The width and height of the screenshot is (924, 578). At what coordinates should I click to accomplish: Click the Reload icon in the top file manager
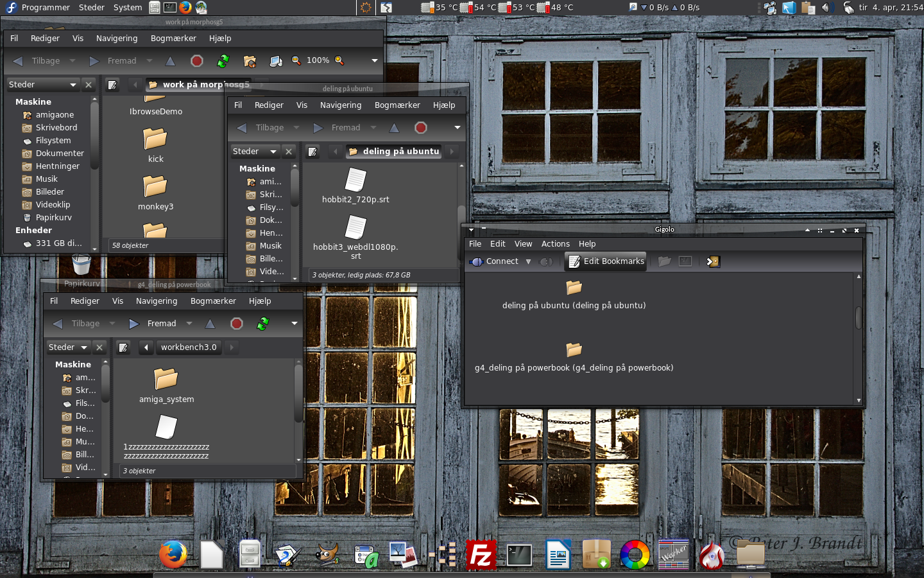pyautogui.click(x=223, y=61)
